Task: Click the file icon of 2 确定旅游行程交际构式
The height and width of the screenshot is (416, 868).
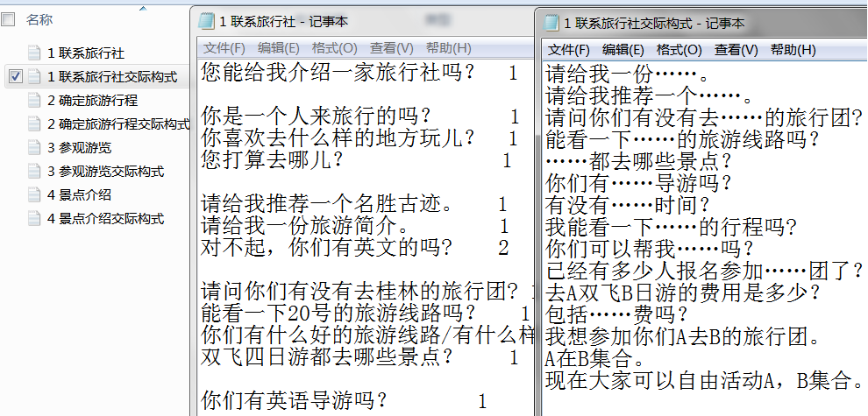Action: [x=34, y=123]
